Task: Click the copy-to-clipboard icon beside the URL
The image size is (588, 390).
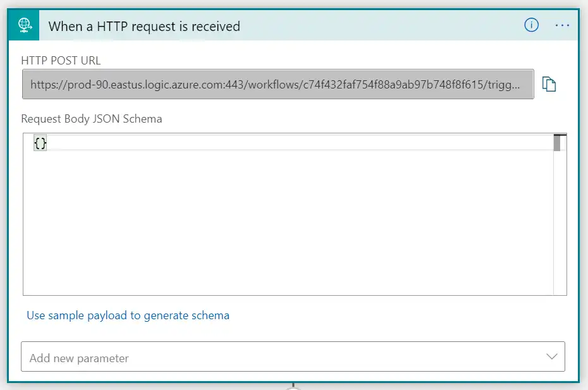Action: point(550,83)
